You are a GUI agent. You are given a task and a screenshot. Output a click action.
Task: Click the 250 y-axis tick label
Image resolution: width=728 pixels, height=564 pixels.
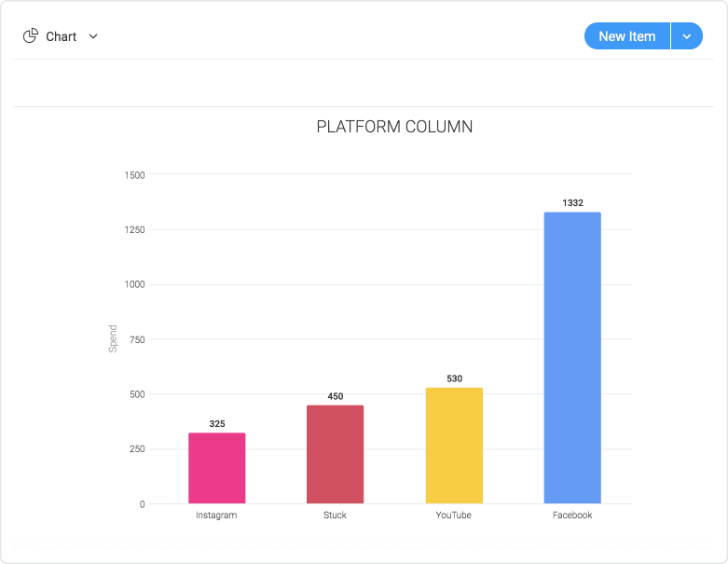tap(137, 449)
